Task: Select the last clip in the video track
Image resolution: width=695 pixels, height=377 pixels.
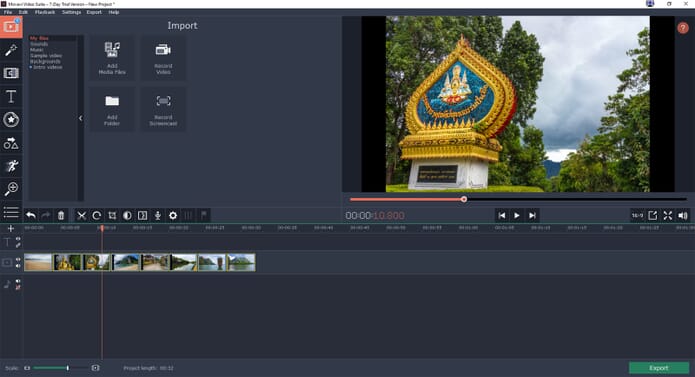Action: (x=241, y=262)
